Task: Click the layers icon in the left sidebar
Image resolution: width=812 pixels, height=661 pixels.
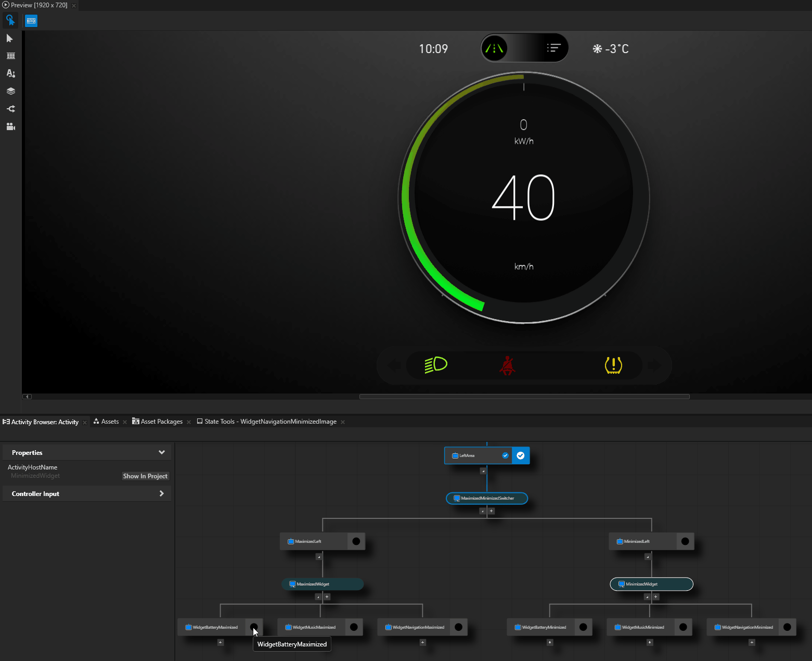Action: [10, 91]
